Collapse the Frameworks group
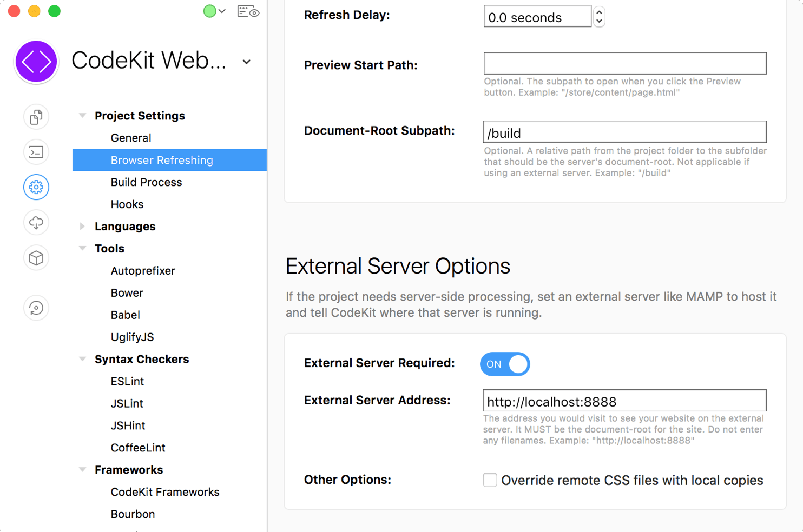 click(82, 470)
